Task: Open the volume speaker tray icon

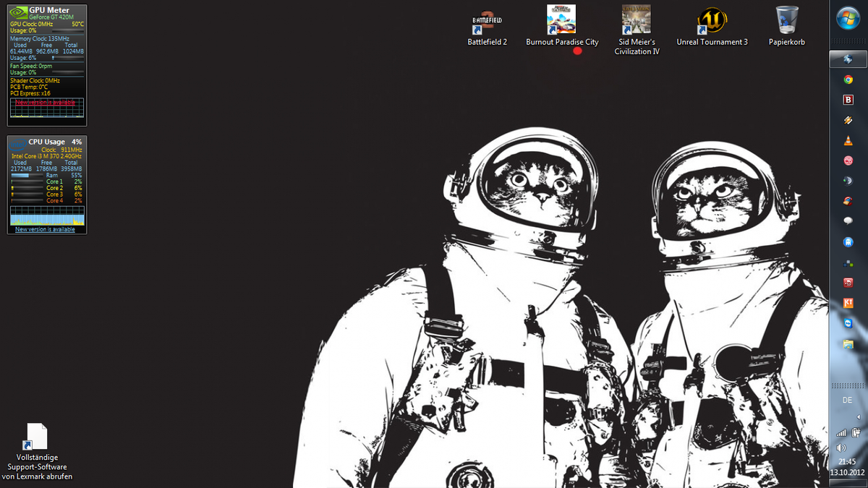Action: pos(841,448)
